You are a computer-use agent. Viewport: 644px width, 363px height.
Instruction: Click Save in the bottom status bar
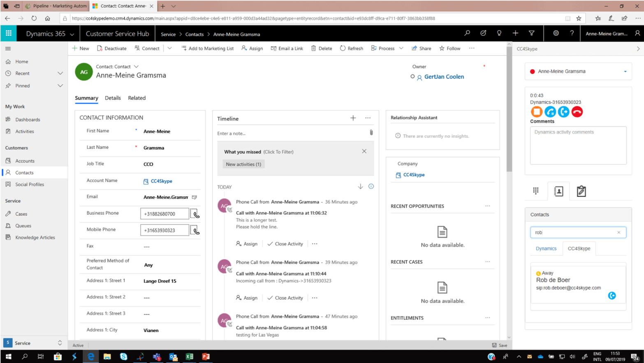[500, 345]
